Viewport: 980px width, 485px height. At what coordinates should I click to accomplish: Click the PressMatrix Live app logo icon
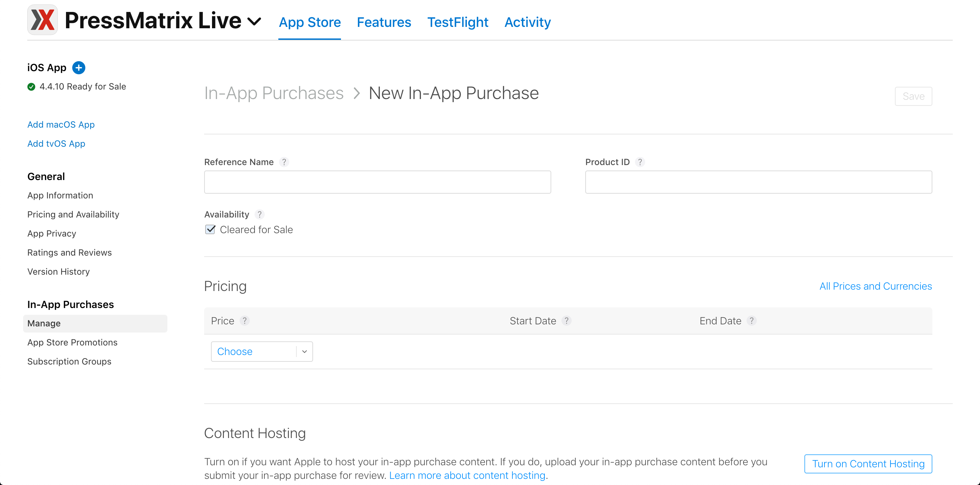point(42,20)
